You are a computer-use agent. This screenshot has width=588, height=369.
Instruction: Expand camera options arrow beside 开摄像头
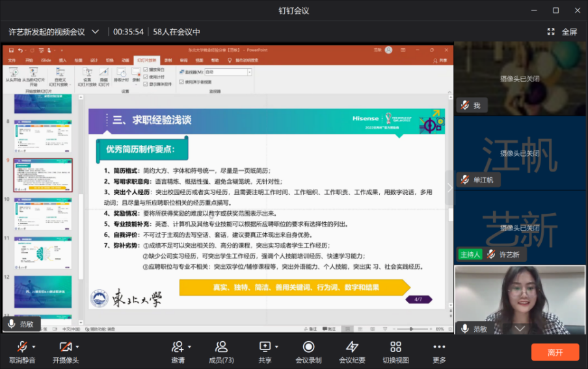pos(77,347)
